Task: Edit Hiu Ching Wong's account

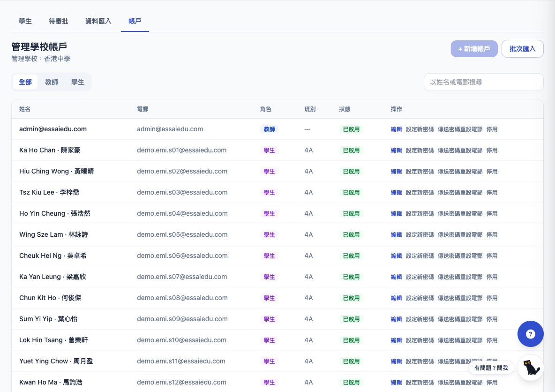Action: (x=396, y=172)
